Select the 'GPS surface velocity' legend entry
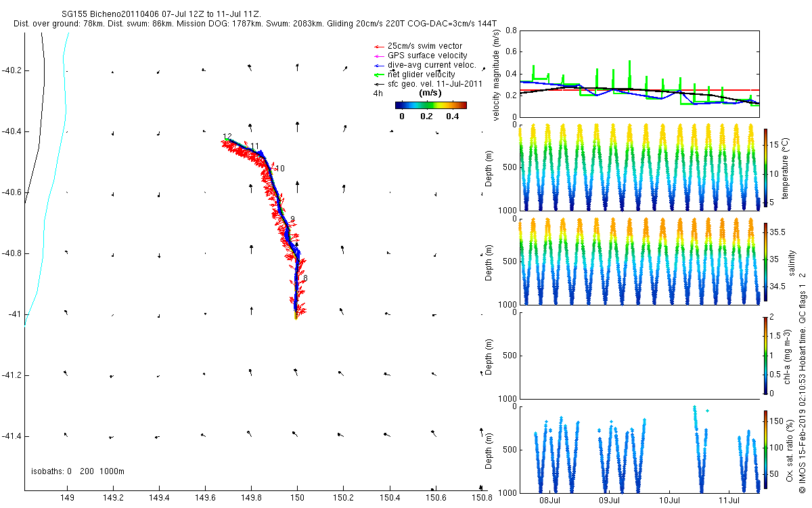 click(x=427, y=56)
